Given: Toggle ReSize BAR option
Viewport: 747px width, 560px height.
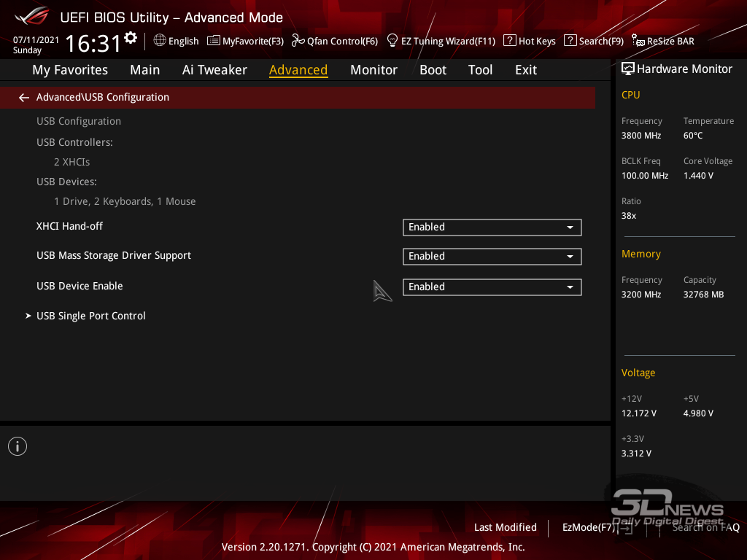Looking at the screenshot, I should [670, 42].
